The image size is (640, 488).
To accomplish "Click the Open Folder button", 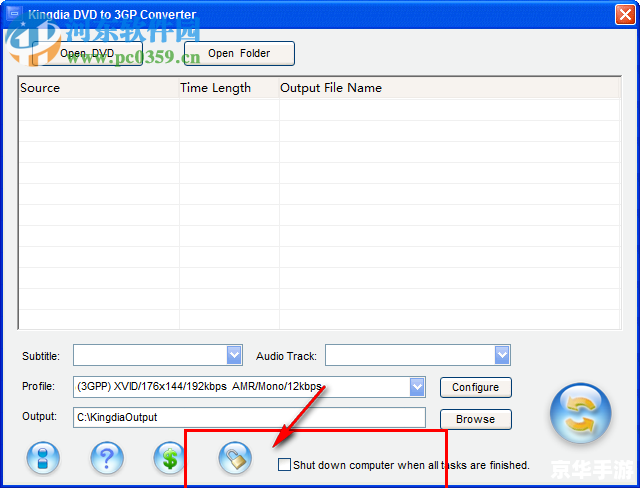I will (x=239, y=53).
